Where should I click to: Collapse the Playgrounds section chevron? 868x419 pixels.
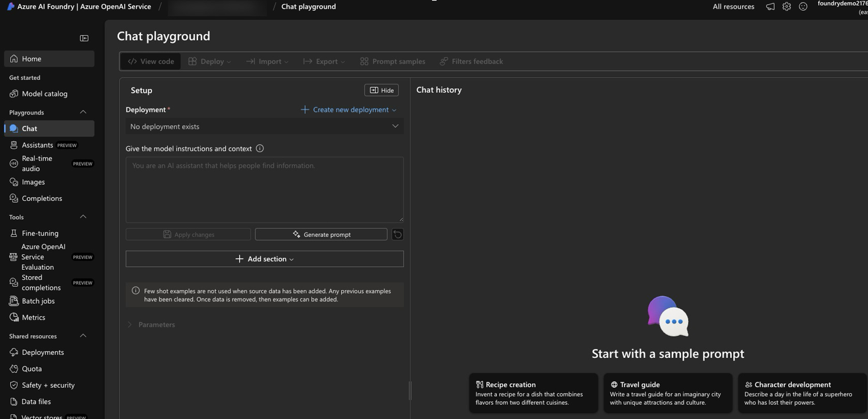[x=83, y=112]
